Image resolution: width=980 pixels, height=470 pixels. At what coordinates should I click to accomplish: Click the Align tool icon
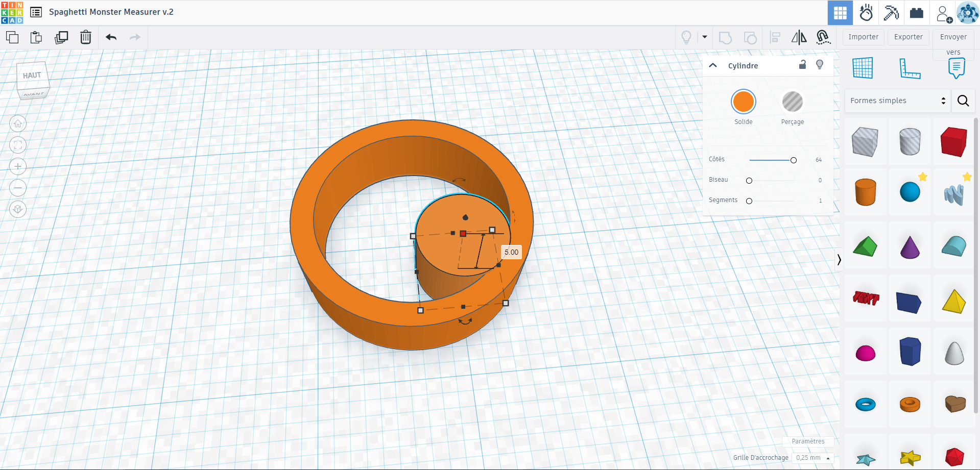pyautogui.click(x=775, y=37)
